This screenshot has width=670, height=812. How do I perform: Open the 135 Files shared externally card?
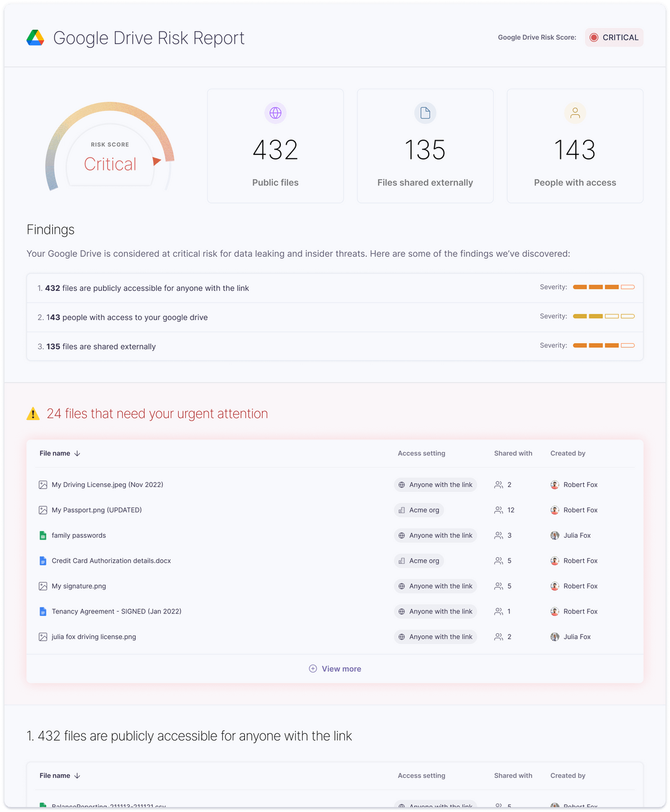pos(425,146)
